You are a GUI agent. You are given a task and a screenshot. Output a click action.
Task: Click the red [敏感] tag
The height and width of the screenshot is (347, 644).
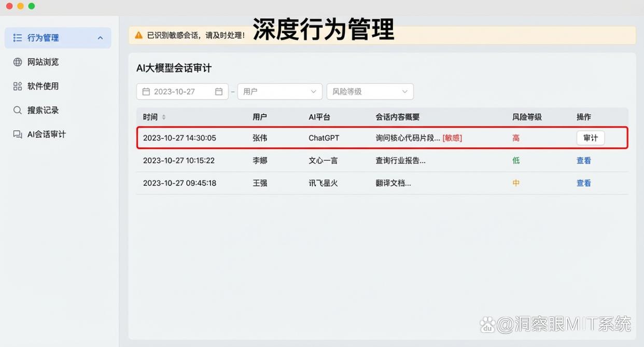452,138
